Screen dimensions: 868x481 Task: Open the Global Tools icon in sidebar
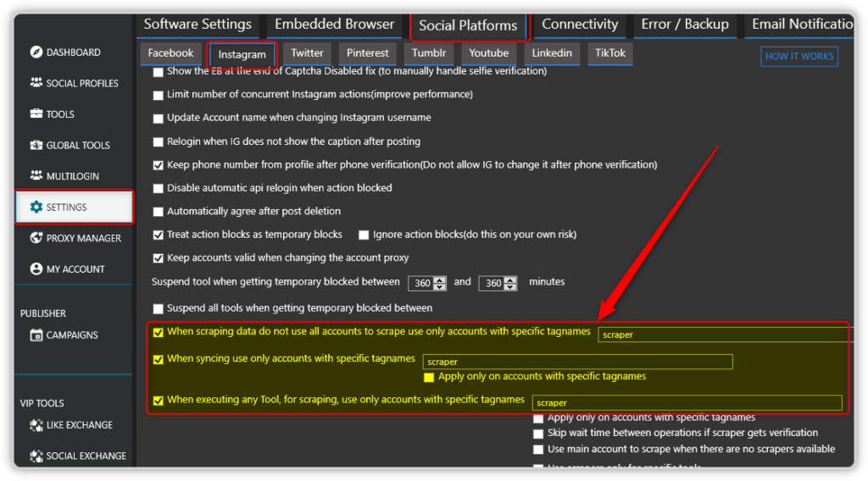coord(36,145)
